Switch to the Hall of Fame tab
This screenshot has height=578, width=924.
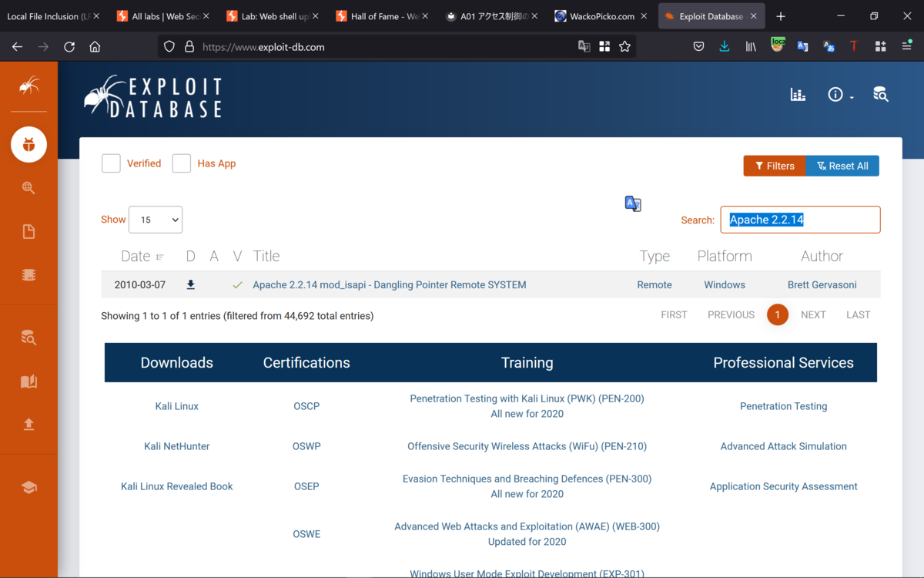click(381, 16)
